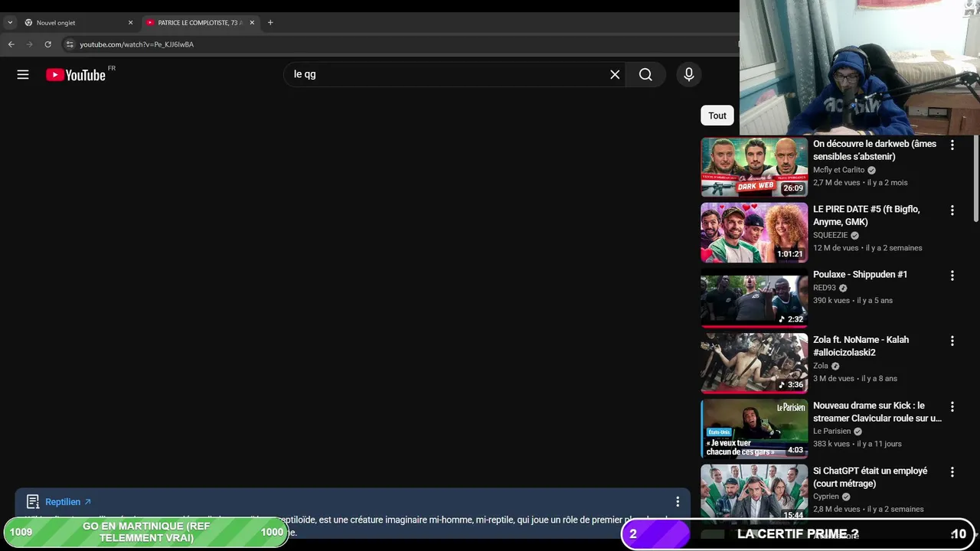Image resolution: width=980 pixels, height=551 pixels.
Task: Open options menu for Zola Kalah video
Action: 952,341
